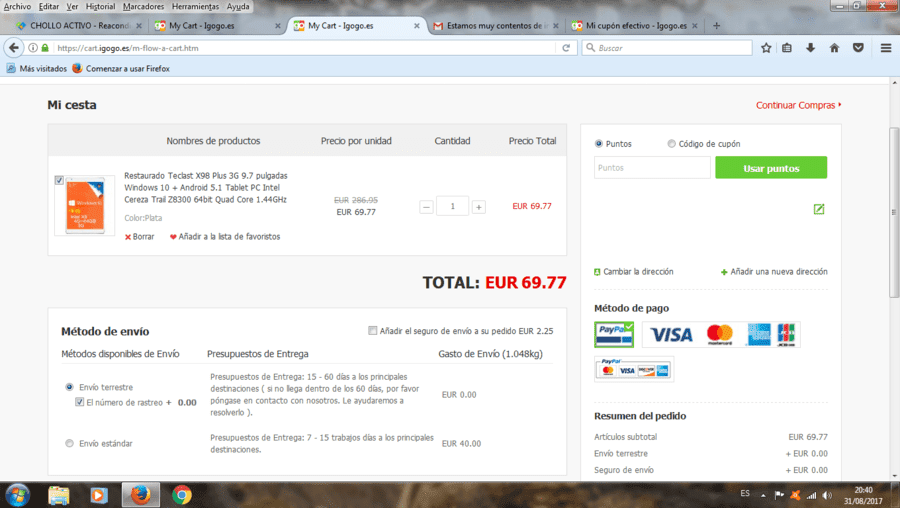900x508 pixels.
Task: Select Envío terrestre shipping method
Action: (69, 387)
